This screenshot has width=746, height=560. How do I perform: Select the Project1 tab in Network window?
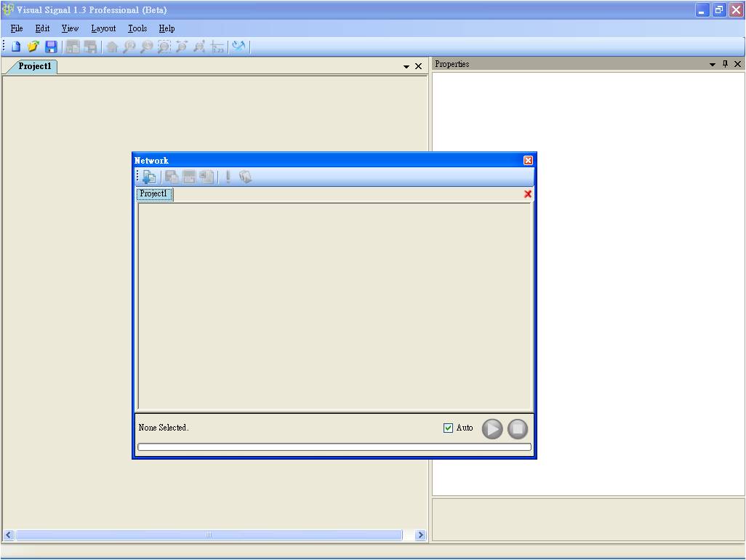pos(154,194)
